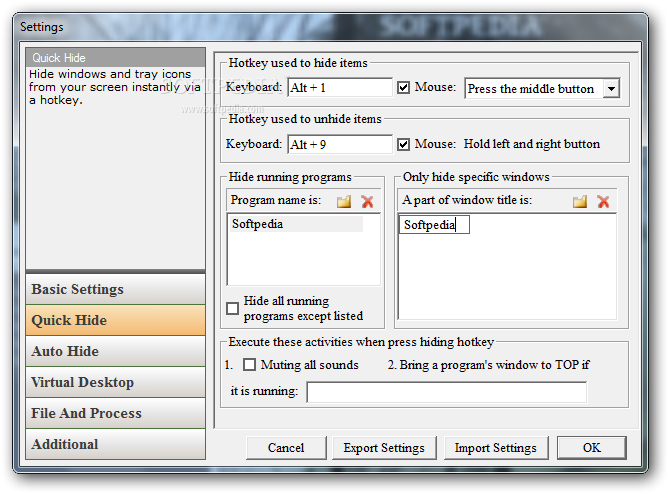Viewport: 669px width, 494px height.
Task: Click the unhide hotkey field showing Alt + 9
Action: (340, 144)
